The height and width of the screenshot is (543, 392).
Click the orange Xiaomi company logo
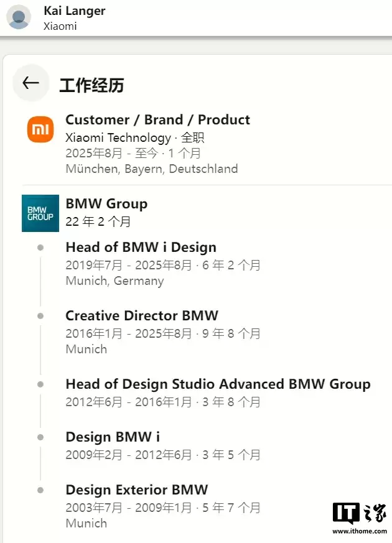[x=40, y=129]
